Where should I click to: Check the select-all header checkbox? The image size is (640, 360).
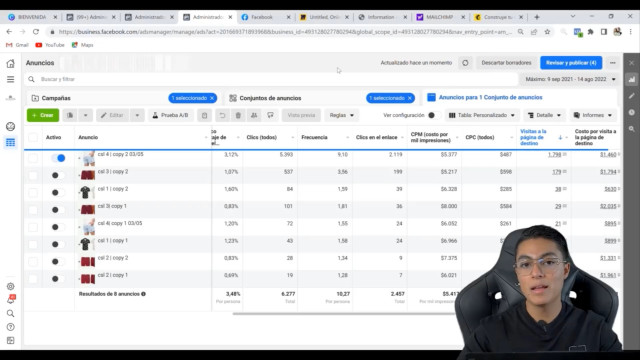pyautogui.click(x=33, y=138)
